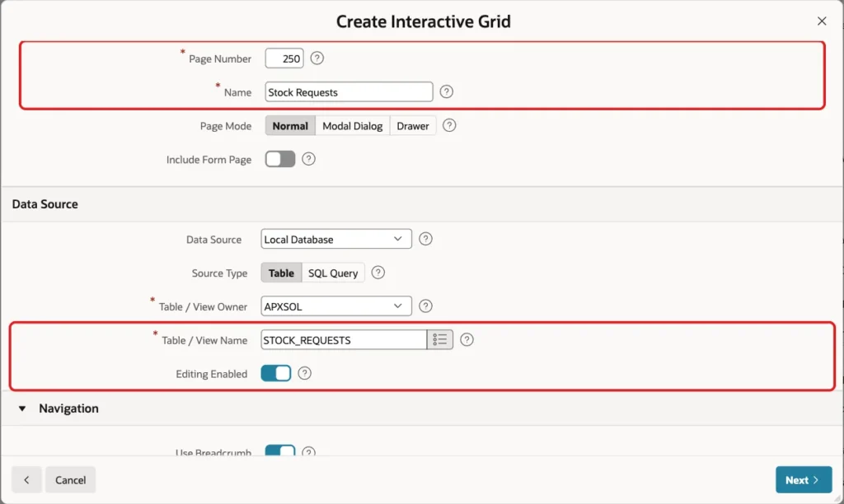Close the Create Interactive Grid dialog
The image size is (844, 504).
[x=822, y=21]
